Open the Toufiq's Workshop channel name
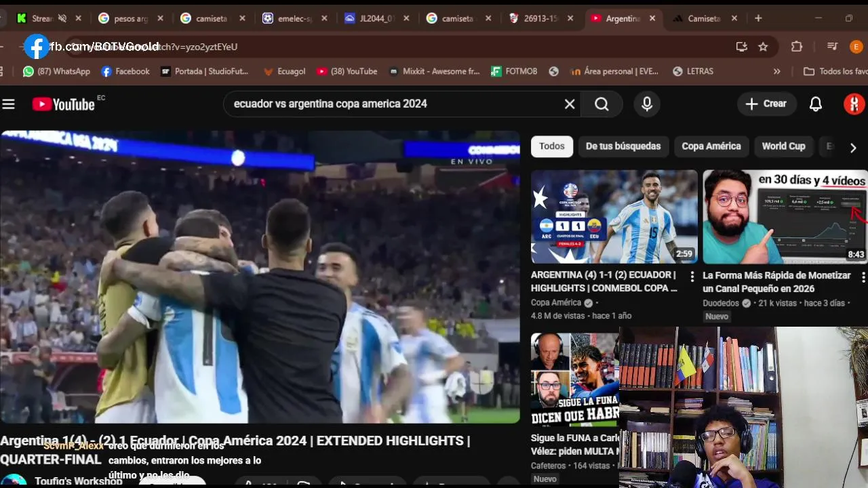Image resolution: width=868 pixels, height=488 pixels. (x=79, y=481)
